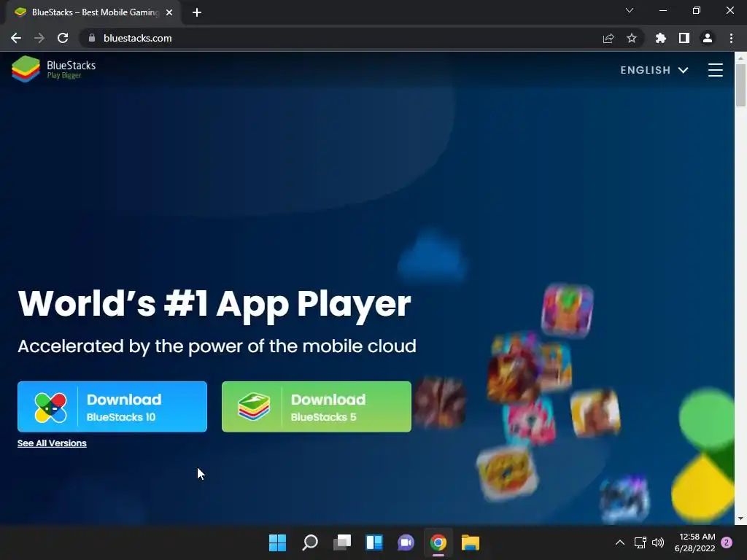Toggle the Chrome side panel icon
The image size is (747, 560).
[x=684, y=38]
